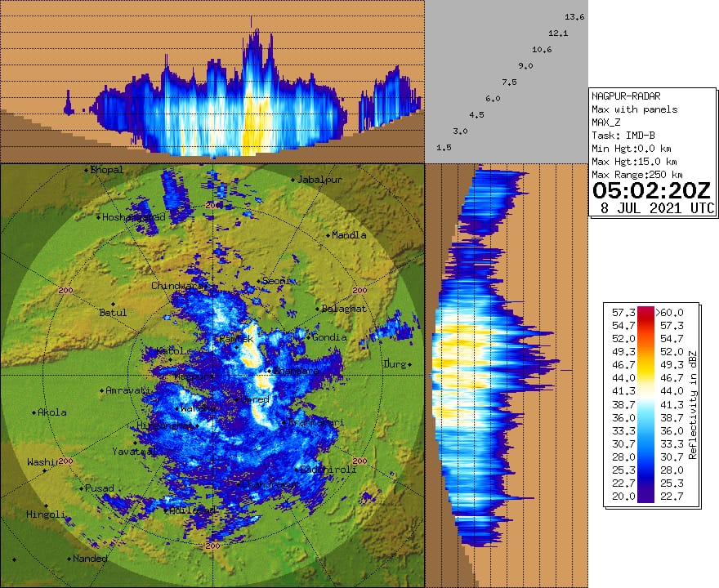Image resolution: width=719 pixels, height=588 pixels.
Task: Click the Bhopal city marker
Action: point(86,170)
